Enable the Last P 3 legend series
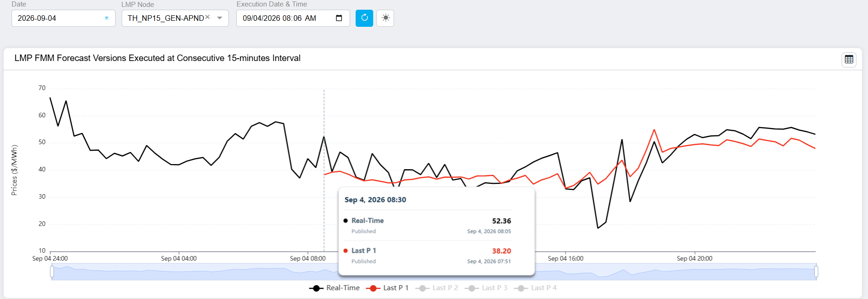Viewport: 868px width, 299px height. 486,288
